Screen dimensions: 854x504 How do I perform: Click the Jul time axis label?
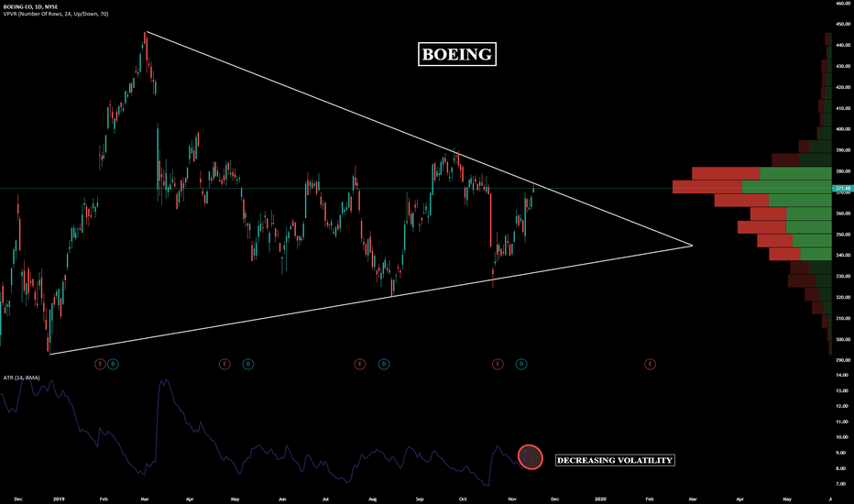pyautogui.click(x=325, y=499)
